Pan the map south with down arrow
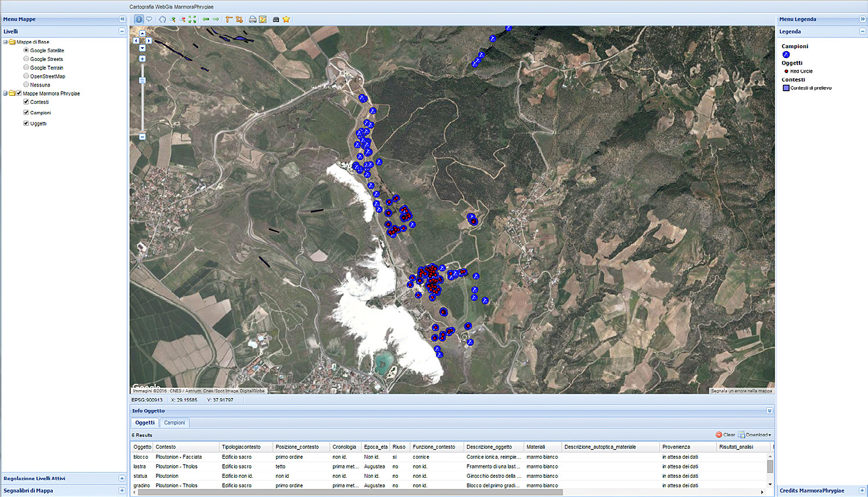Viewport: 868px width, 497px height. click(142, 48)
